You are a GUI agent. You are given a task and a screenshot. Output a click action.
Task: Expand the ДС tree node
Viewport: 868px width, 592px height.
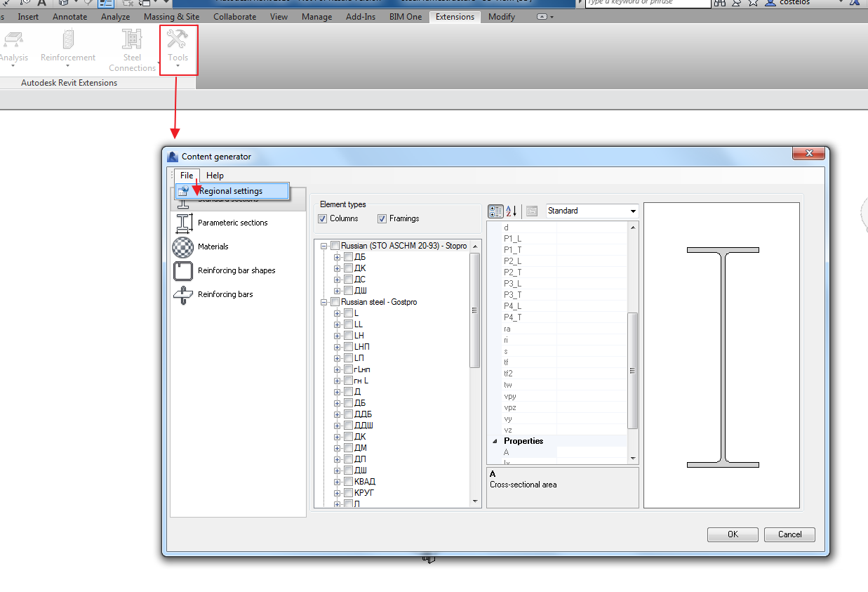[337, 279]
